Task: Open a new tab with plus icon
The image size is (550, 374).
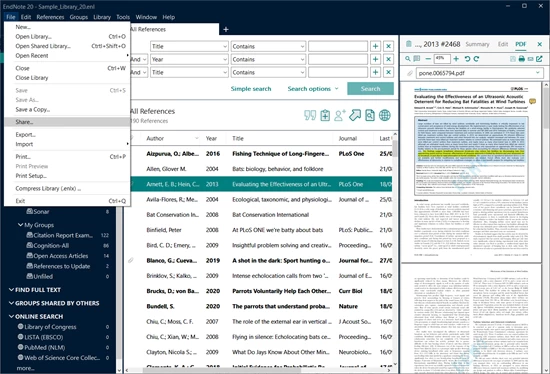Action: point(226,29)
